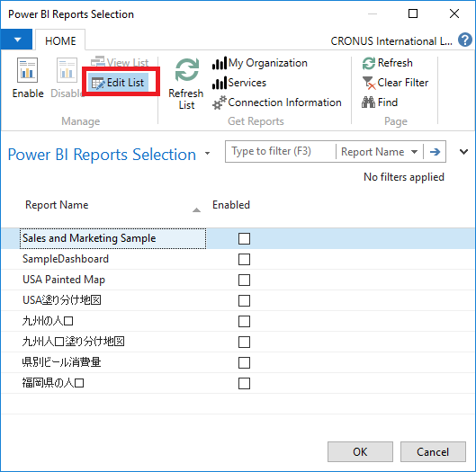The width and height of the screenshot is (476, 472).
Task: Open Services reports gallery
Action: 239,83
